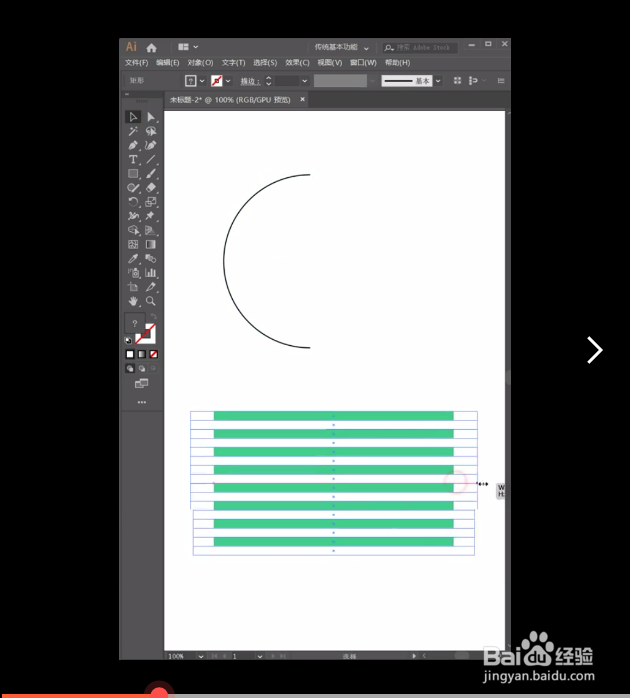Select the Width/Warp tool
Screen dimensions: 630x698
(133, 216)
